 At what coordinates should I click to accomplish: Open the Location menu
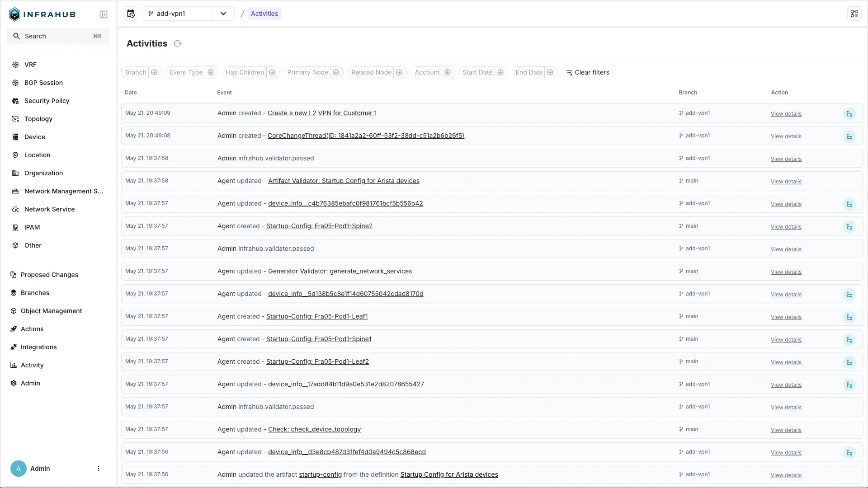(x=58, y=155)
